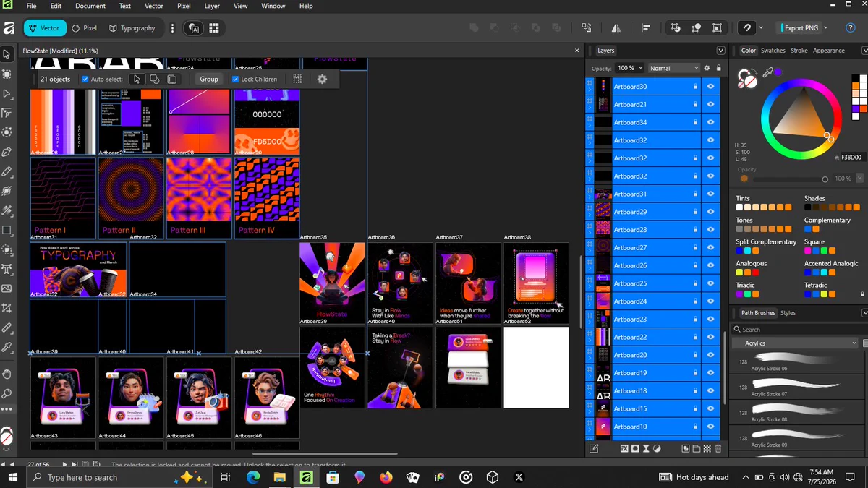Open the Document menu

pos(90,6)
